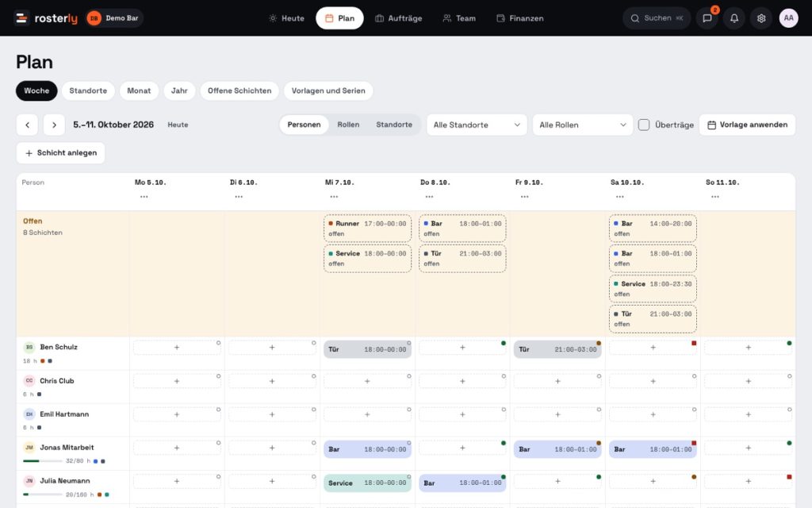
Task: Go to the previous week arrow
Action: click(x=28, y=125)
